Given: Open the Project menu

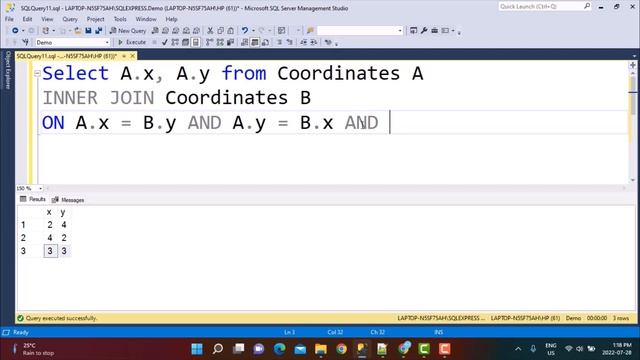Looking at the screenshot, I should [x=95, y=19].
